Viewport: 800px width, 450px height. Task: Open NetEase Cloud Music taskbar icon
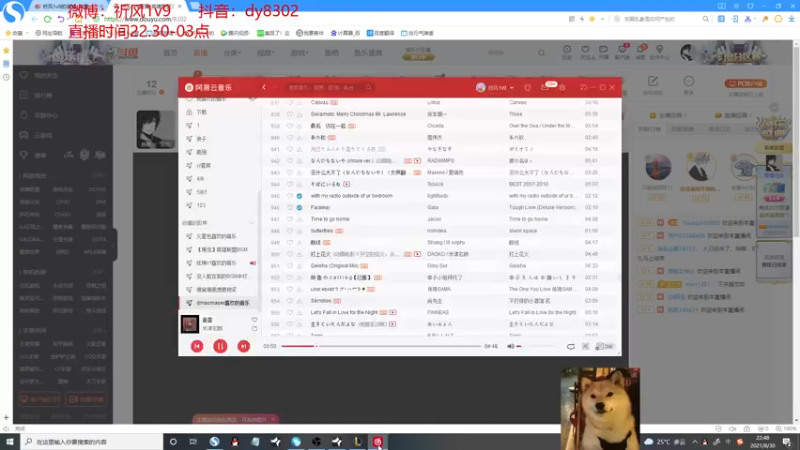[x=378, y=441]
